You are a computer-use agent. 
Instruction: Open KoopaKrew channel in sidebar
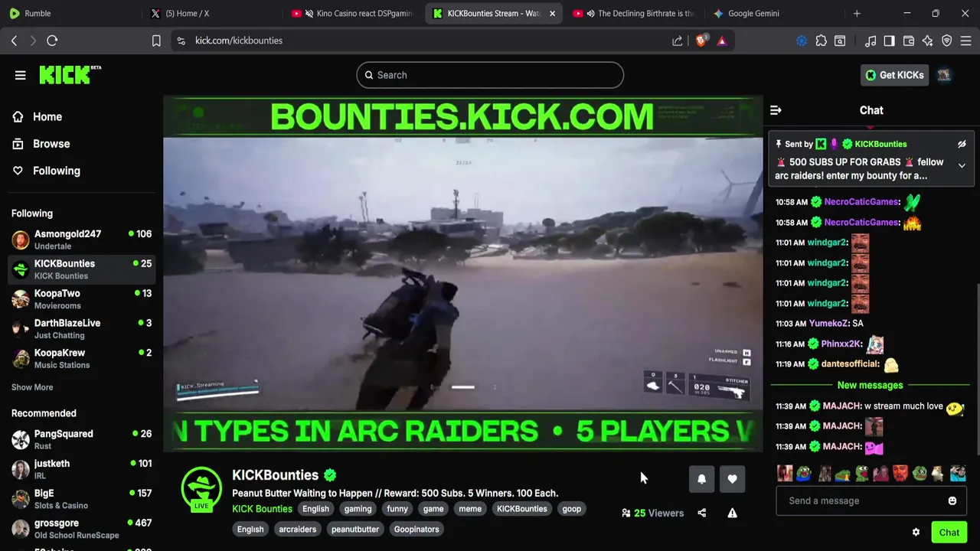[x=80, y=359]
